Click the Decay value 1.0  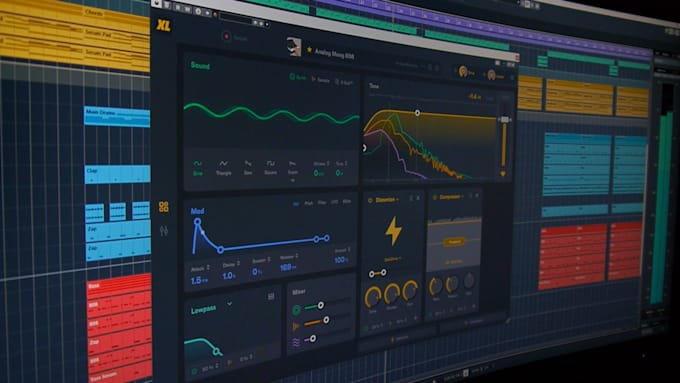(x=229, y=276)
